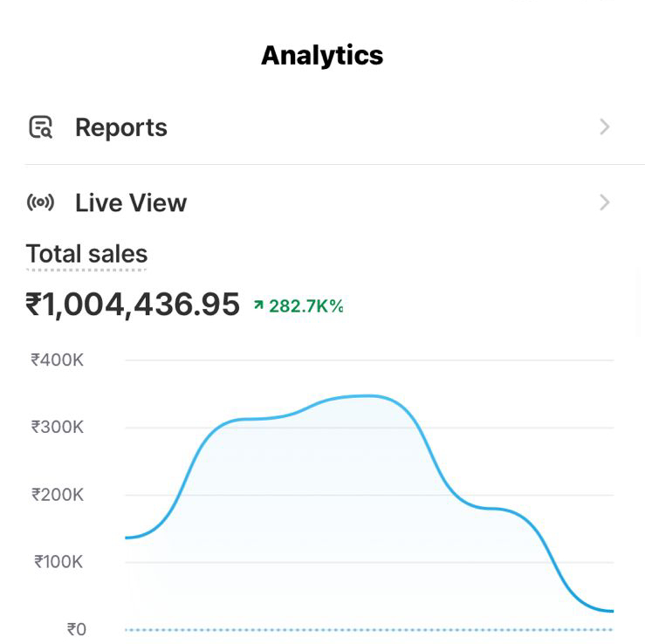Screen dimensions: 645x644
Task: Tap the peak of the sales curve
Action: [x=366, y=396]
